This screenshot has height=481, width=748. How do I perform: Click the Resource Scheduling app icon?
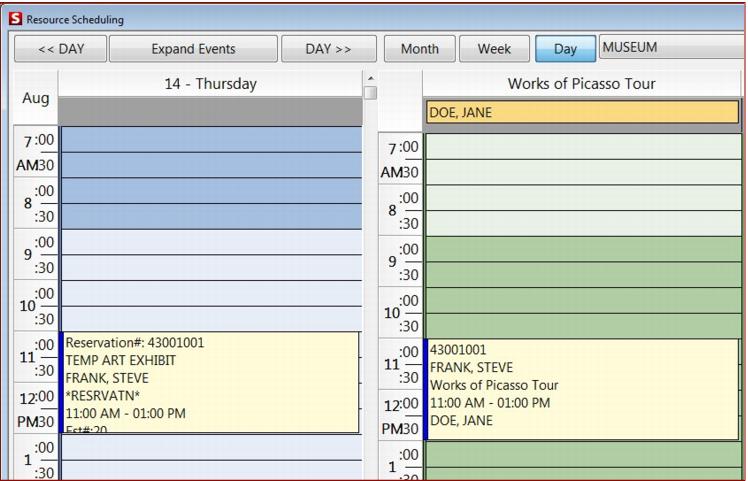(x=15, y=19)
